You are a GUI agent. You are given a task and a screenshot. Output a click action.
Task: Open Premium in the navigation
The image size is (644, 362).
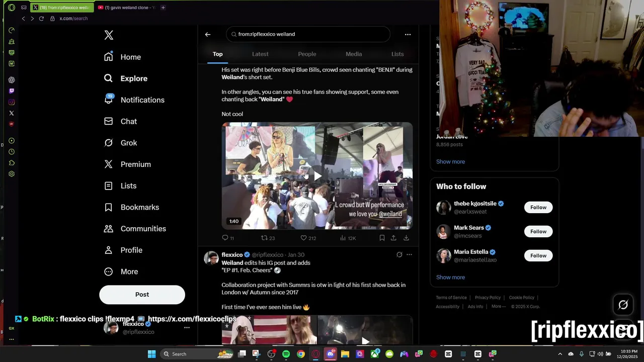click(127, 164)
